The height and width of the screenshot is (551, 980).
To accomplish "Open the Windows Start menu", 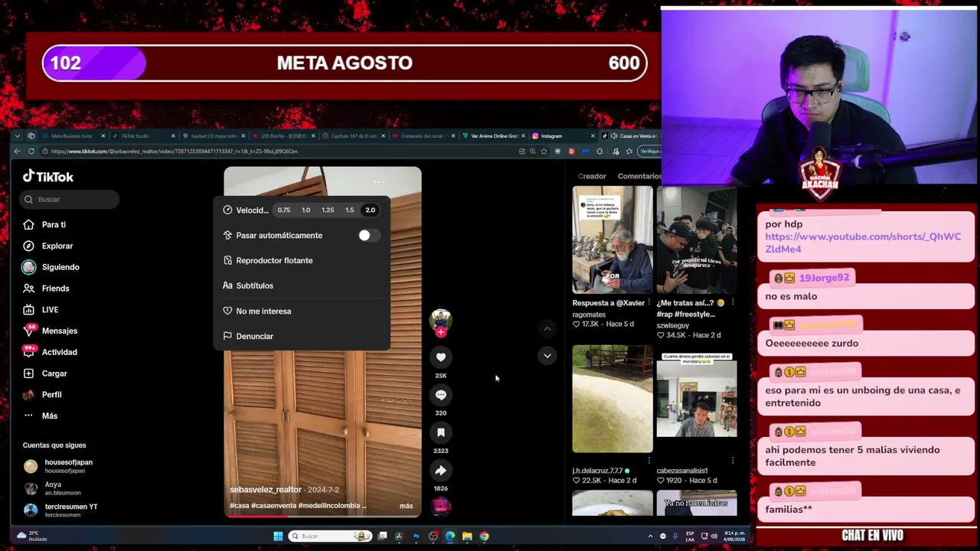I will point(278,536).
